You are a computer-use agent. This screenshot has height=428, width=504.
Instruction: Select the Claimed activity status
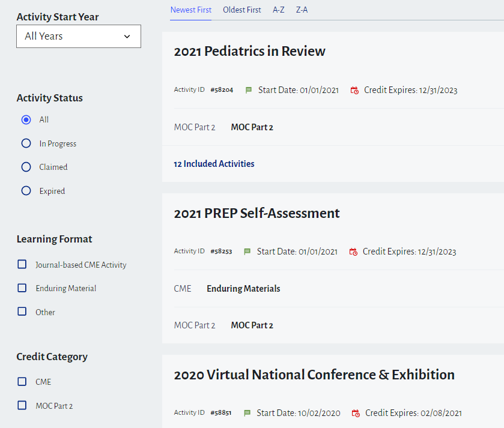pos(26,167)
